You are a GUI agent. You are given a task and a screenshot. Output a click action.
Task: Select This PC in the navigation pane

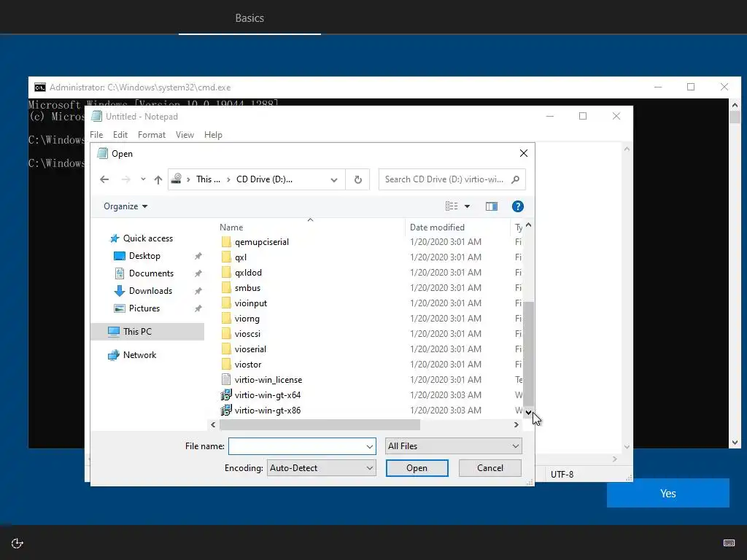pos(147,332)
